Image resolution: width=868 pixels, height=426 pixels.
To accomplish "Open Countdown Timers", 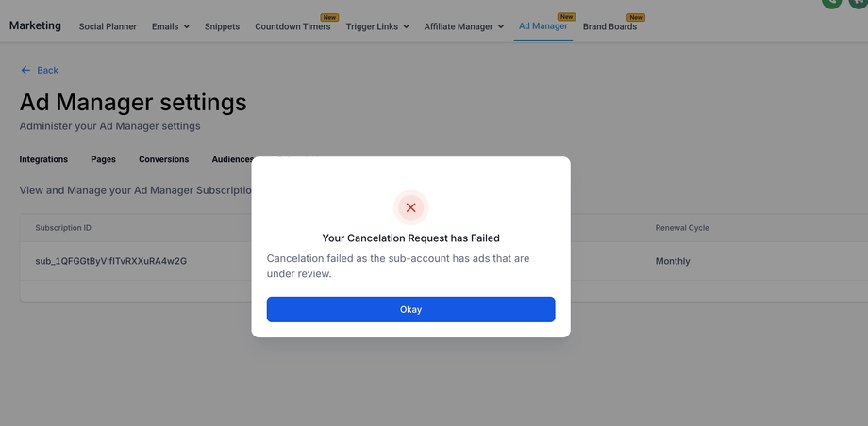I will click(292, 26).
